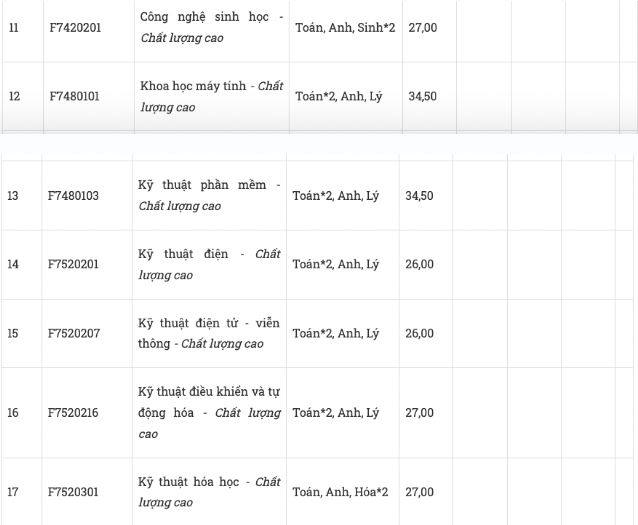Select the code F7520207
Image resolution: width=638 pixels, height=525 pixels.
74,333
